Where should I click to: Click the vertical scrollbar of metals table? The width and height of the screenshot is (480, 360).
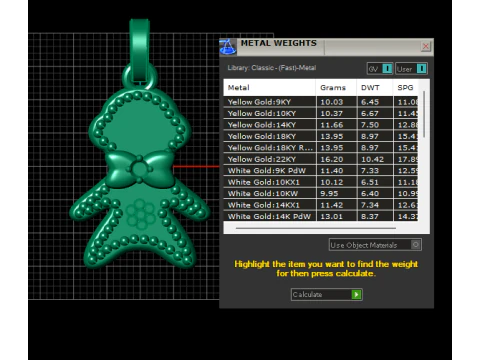[424, 114]
